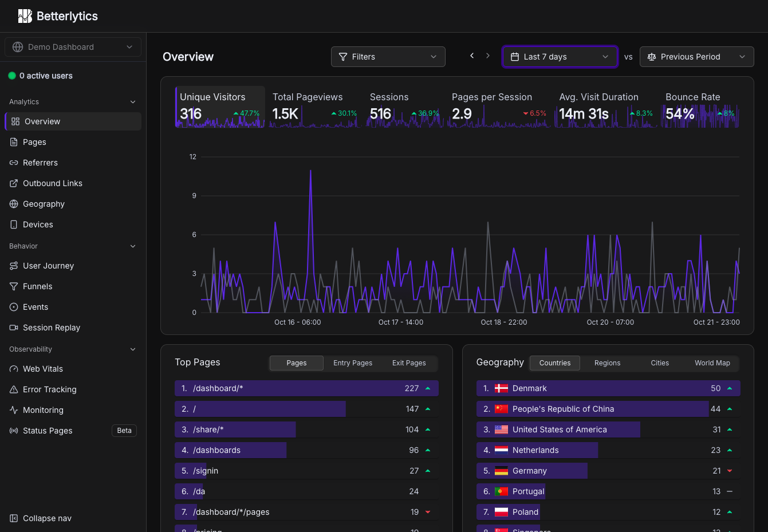This screenshot has height=532, width=768.
Task: Open Web Vitals
Action: (73, 369)
